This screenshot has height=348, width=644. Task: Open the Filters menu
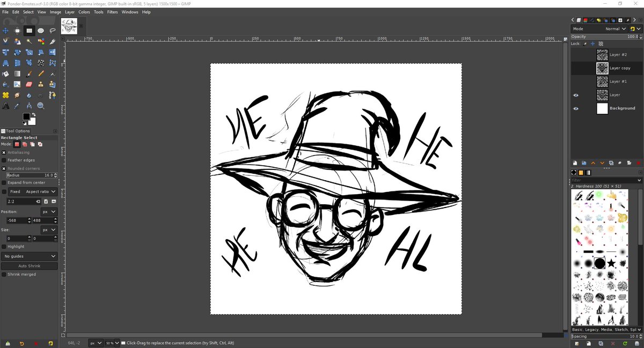(112, 12)
